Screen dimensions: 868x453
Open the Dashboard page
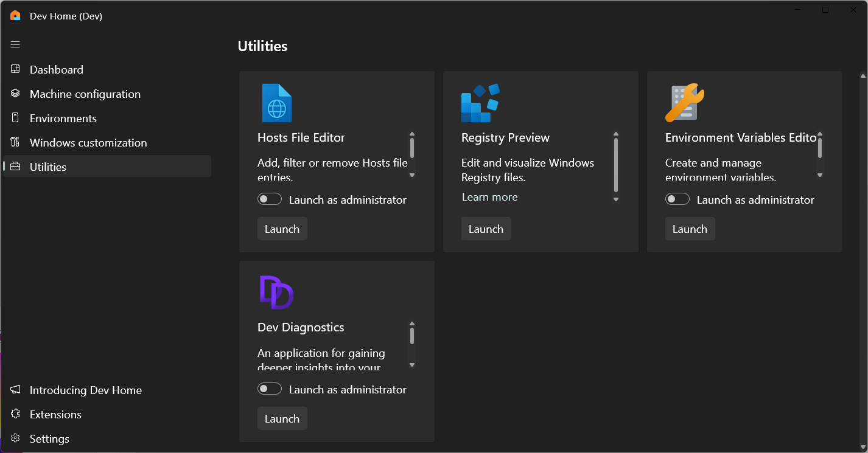tap(107, 69)
